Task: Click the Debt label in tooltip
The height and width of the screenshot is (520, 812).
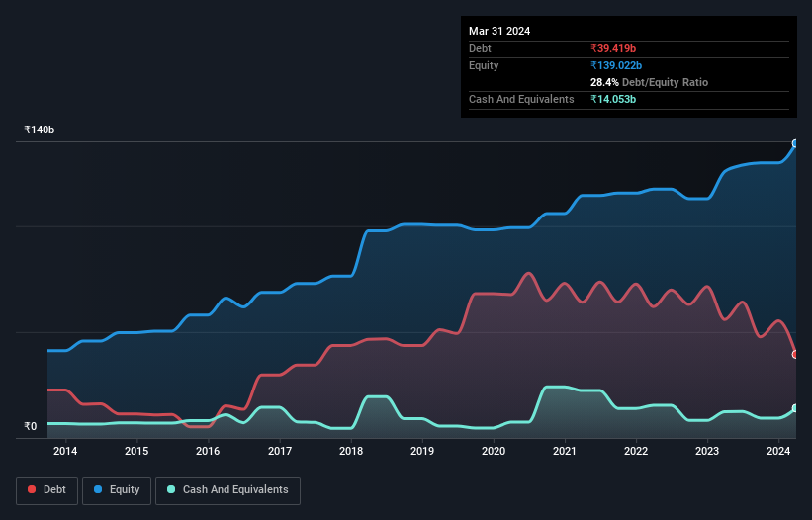Action: [x=480, y=48]
